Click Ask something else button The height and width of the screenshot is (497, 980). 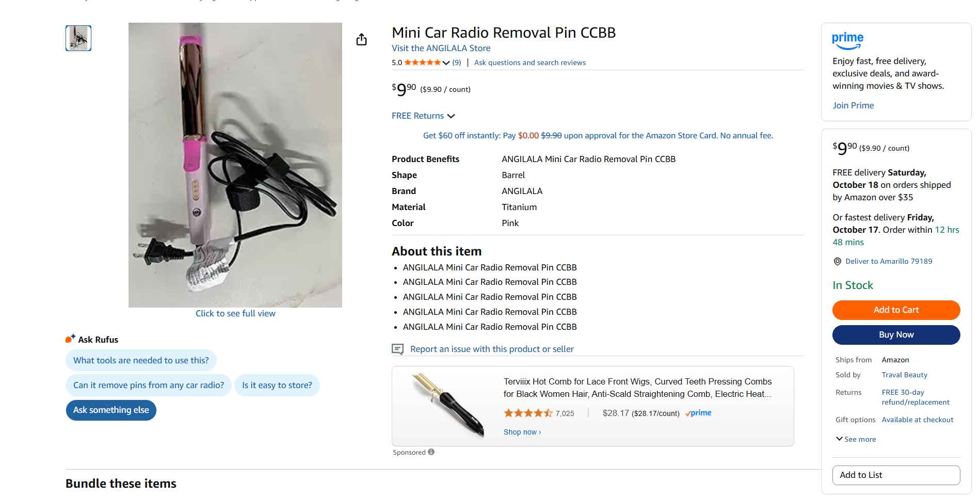pos(111,410)
